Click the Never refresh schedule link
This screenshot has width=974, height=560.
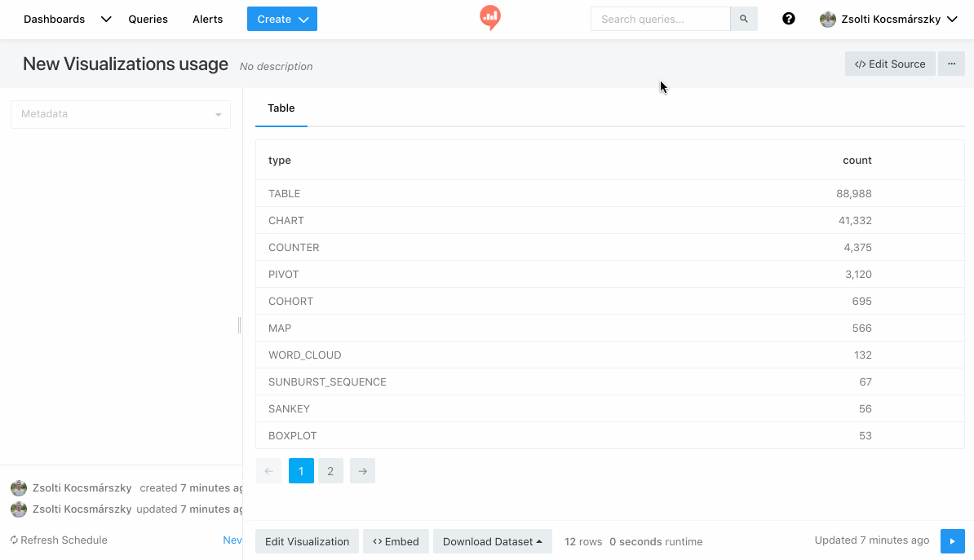click(232, 540)
